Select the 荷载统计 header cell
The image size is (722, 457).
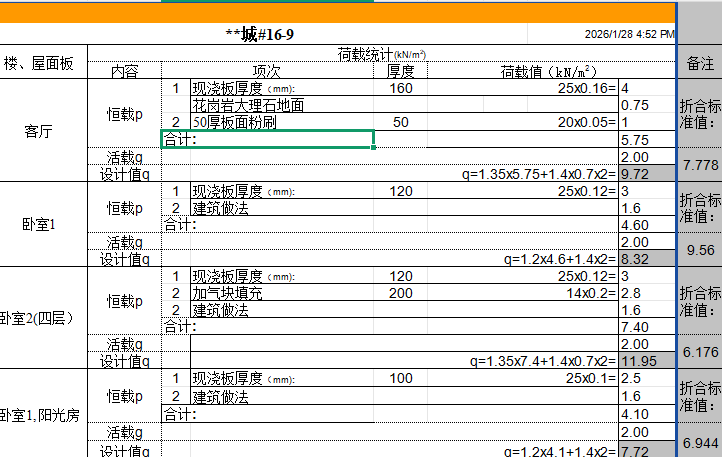[382, 53]
